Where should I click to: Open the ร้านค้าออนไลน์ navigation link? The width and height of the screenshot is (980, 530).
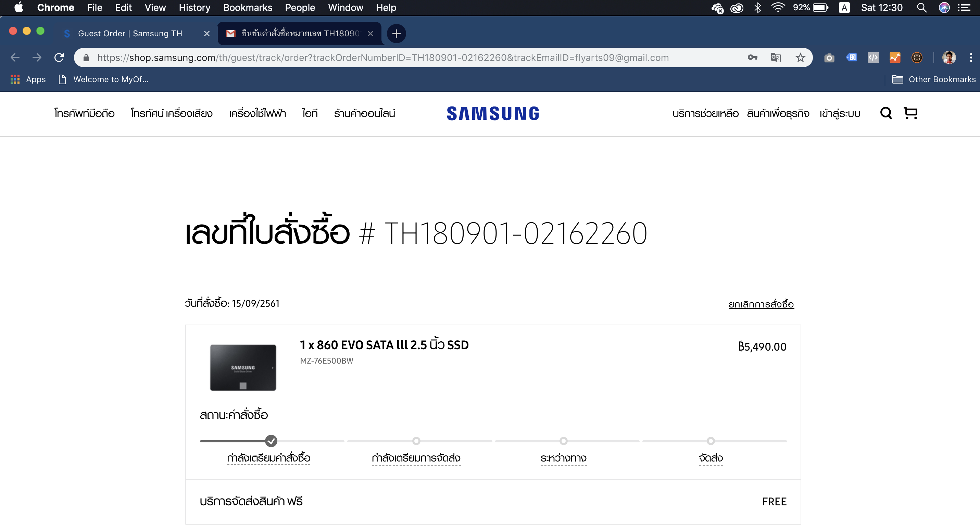pos(364,113)
